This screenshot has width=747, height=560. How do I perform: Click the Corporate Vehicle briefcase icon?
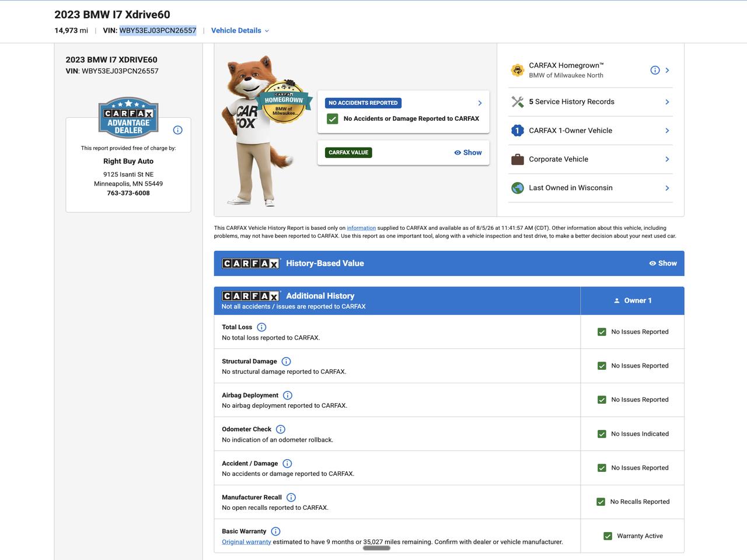click(518, 159)
